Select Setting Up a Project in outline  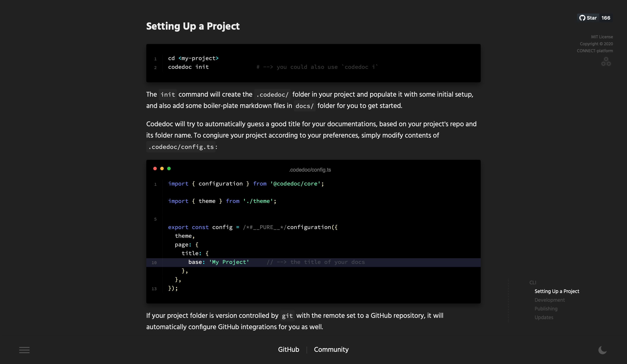pos(557,291)
